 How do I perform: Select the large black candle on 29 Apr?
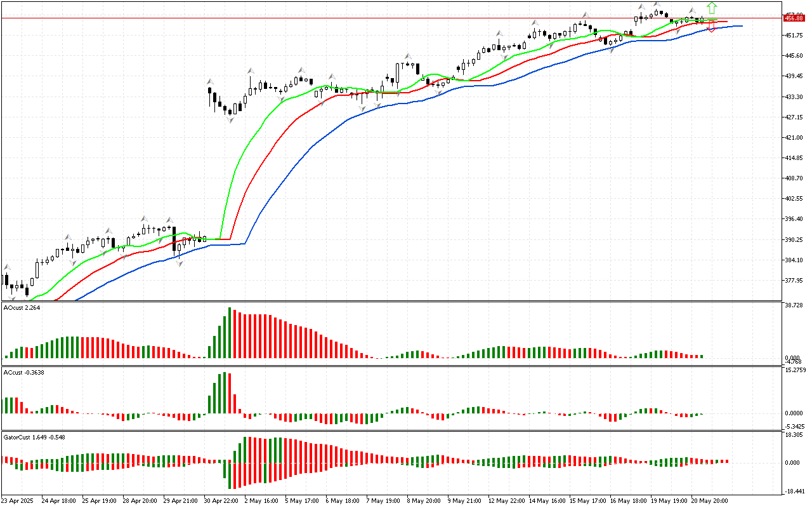(x=174, y=240)
